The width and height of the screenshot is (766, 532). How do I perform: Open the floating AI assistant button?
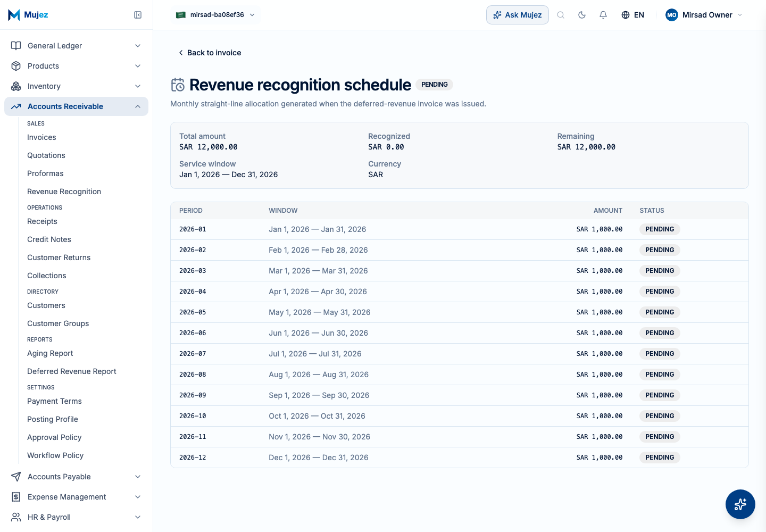(x=740, y=504)
